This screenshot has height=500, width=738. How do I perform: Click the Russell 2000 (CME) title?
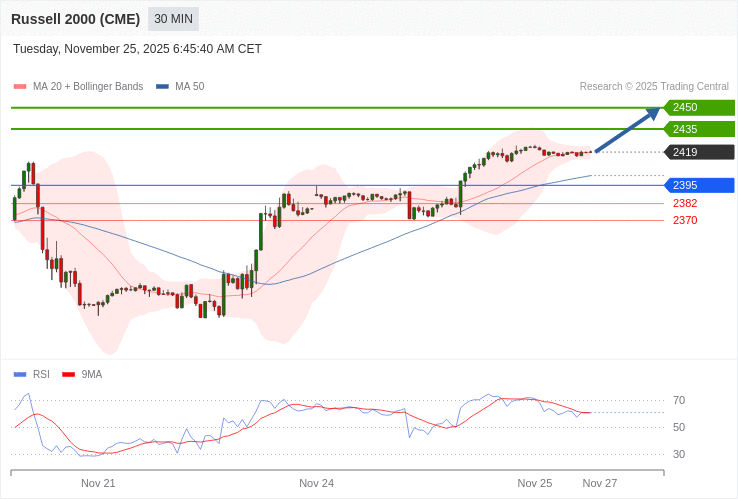click(75, 19)
